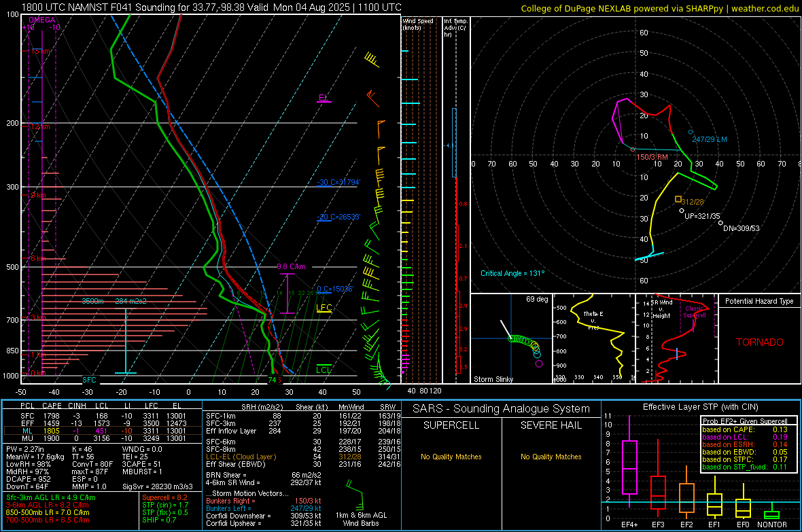Click the 'Eff Inflow Layer' row label
802x532 pixels.
(x=231, y=431)
